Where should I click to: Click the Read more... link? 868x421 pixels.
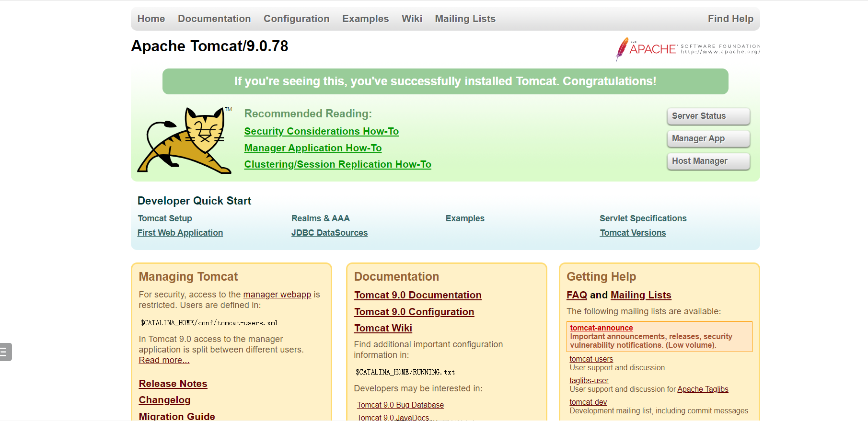pos(164,360)
